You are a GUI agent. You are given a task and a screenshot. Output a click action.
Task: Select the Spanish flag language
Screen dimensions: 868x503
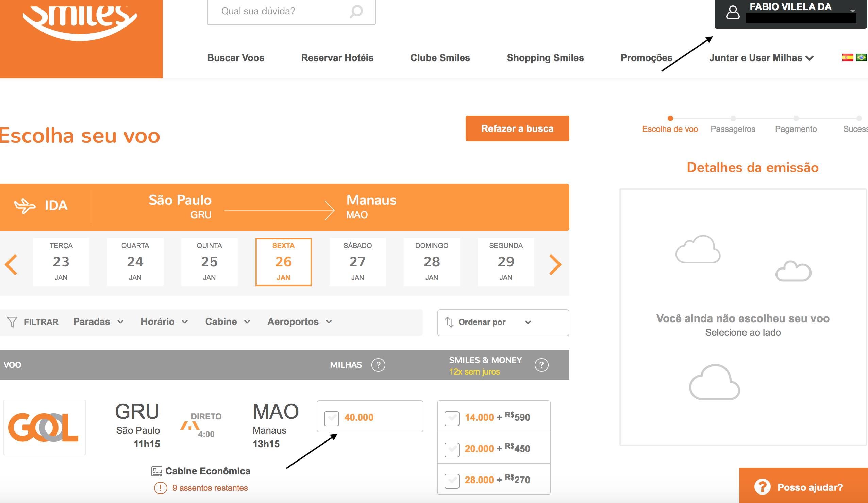click(847, 57)
